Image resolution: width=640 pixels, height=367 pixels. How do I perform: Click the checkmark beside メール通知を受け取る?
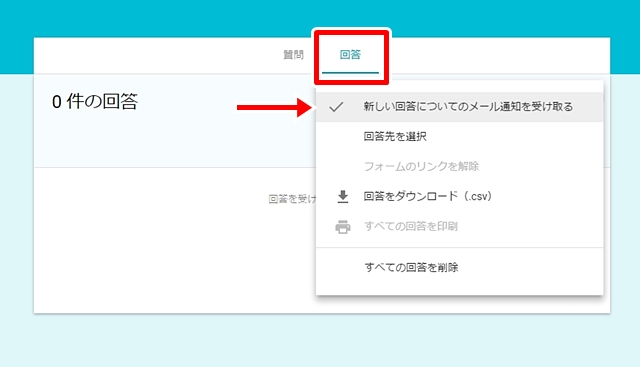pos(336,107)
